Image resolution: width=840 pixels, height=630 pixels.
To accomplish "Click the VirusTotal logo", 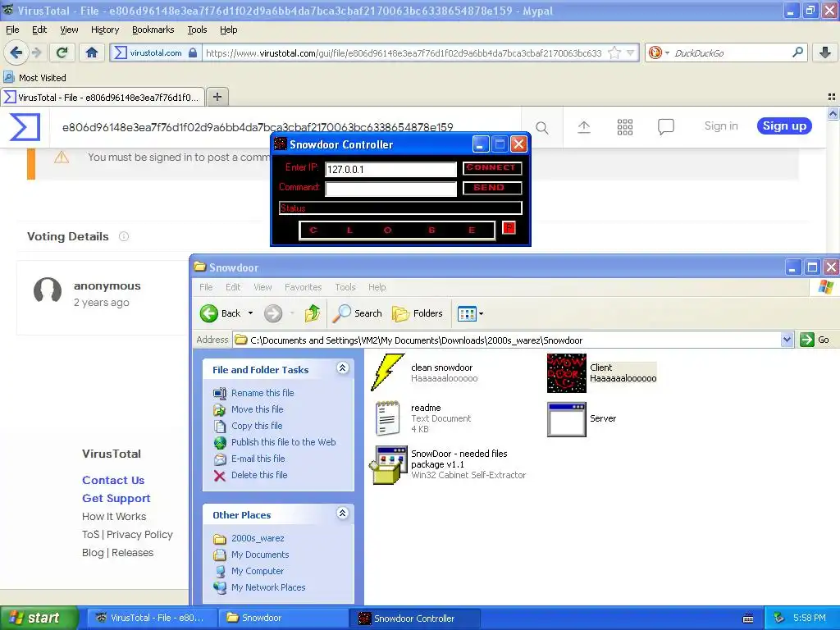I will tap(25, 127).
